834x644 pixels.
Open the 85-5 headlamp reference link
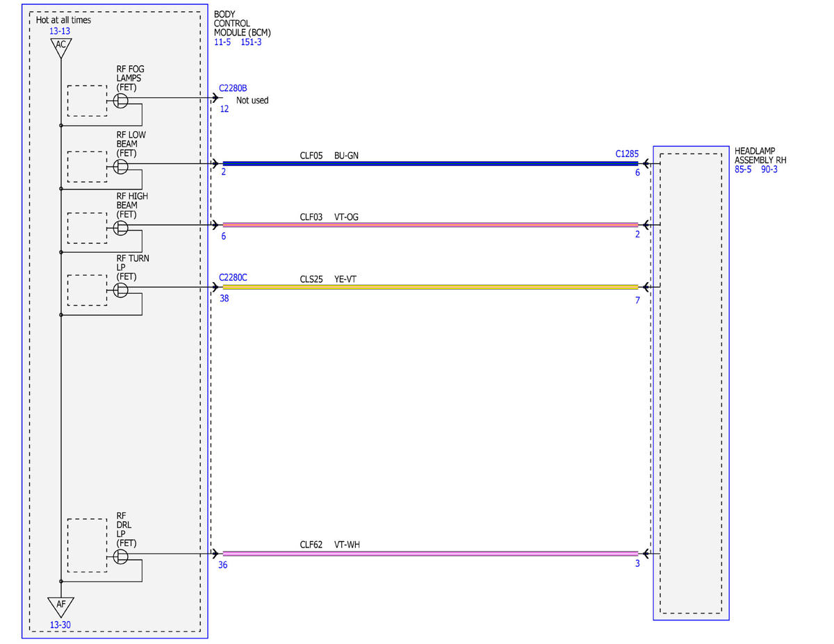pos(743,169)
